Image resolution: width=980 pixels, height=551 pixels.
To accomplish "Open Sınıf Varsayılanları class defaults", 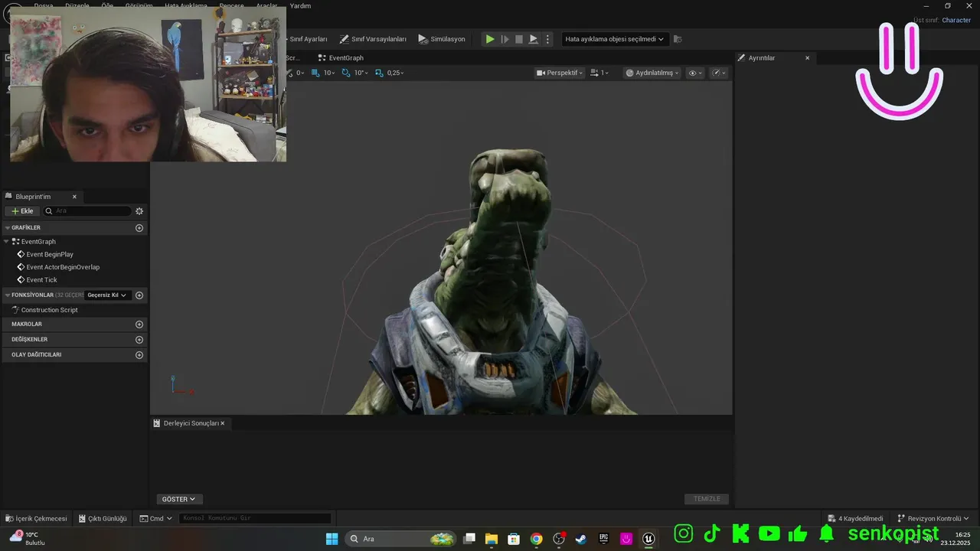I will pos(373,39).
